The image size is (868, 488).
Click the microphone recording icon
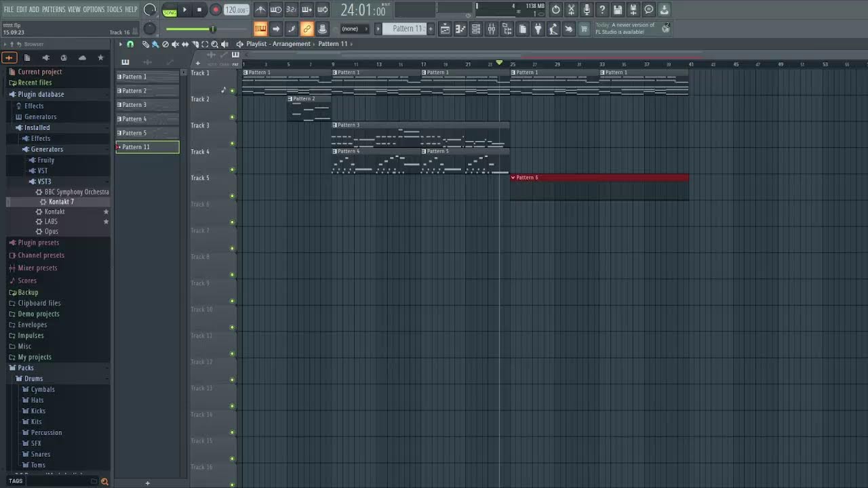pyautogui.click(x=587, y=9)
